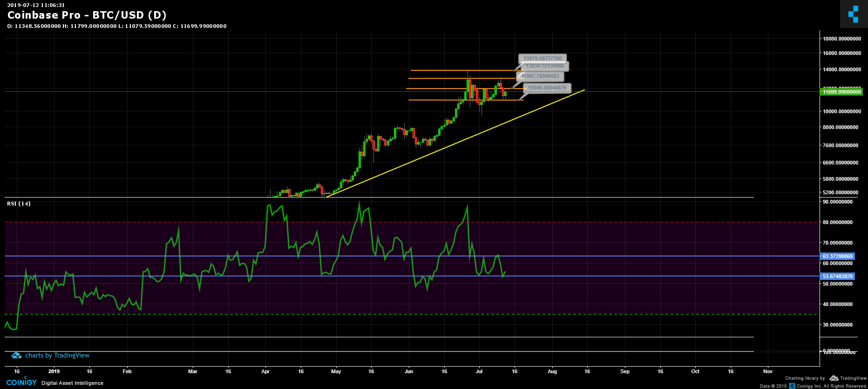Click the chart title 'Coinbase Pro - BTC/USD (D)'
The height and width of the screenshot is (389, 868).
click(x=87, y=15)
